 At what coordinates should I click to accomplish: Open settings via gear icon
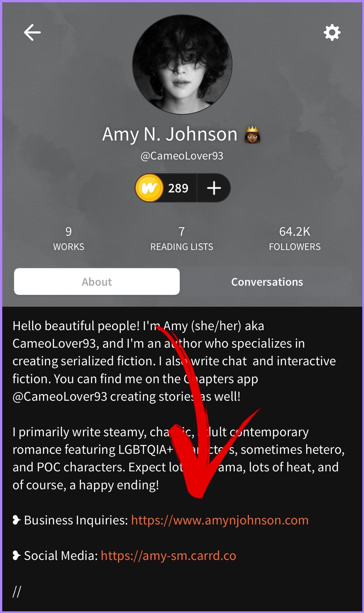(332, 32)
